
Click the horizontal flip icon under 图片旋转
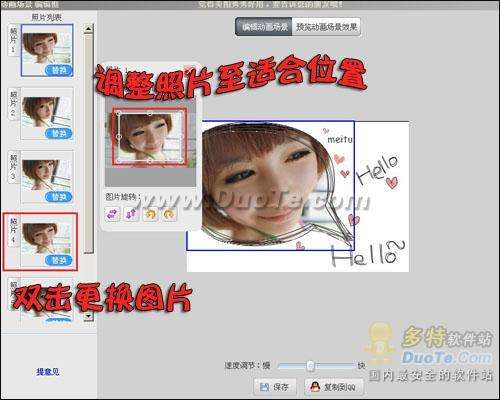point(112,214)
